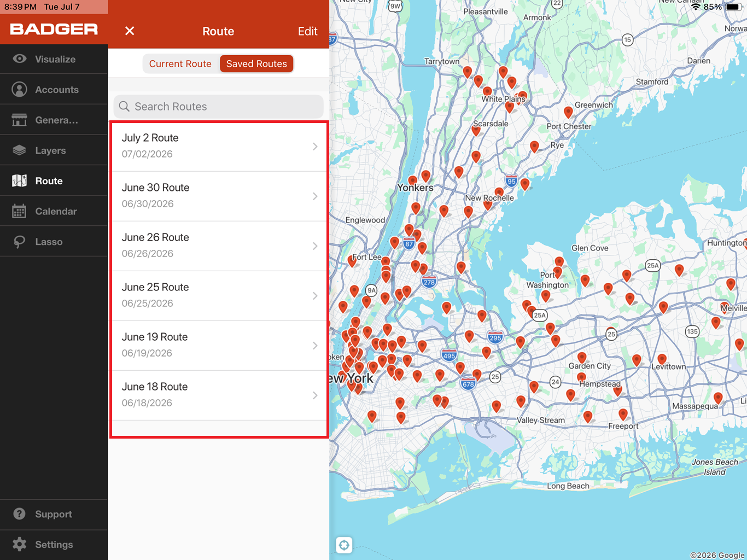Screen dimensions: 747x560
Task: Expand June 19 Route via its chevron
Action: pos(315,346)
